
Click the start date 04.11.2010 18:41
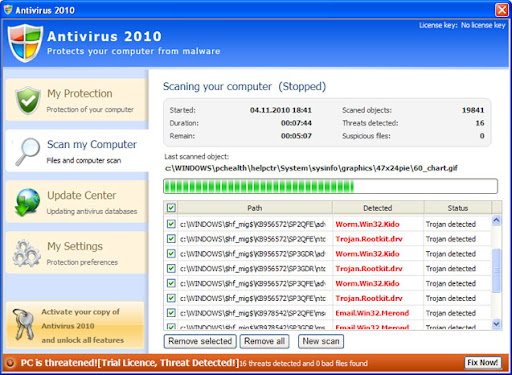coord(281,110)
